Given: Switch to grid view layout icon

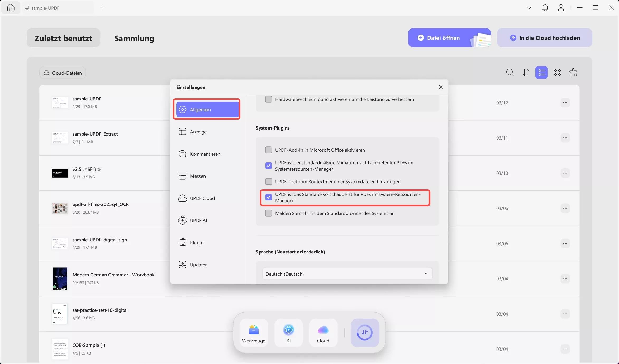Looking at the screenshot, I should click(x=558, y=72).
